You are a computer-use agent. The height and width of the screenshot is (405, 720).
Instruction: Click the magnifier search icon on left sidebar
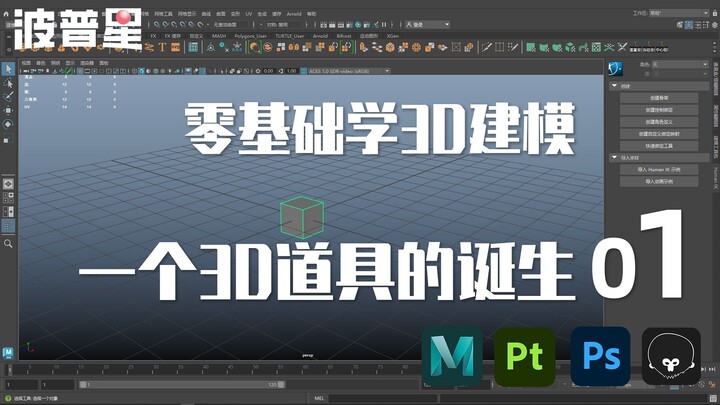tap(8, 243)
